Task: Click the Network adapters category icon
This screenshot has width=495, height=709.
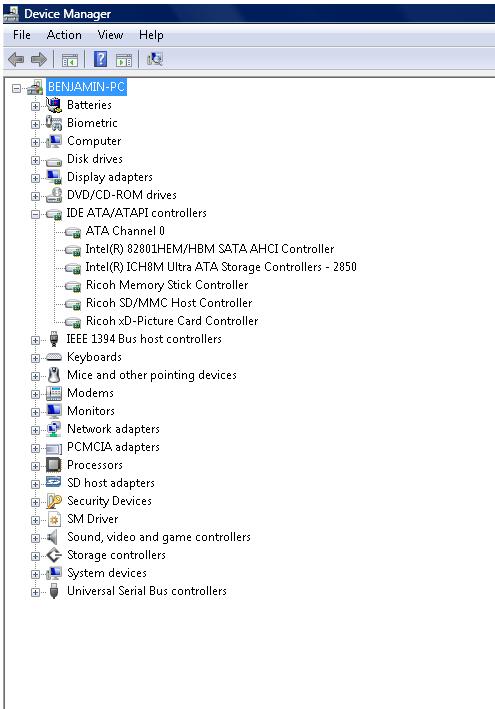Action: point(54,429)
